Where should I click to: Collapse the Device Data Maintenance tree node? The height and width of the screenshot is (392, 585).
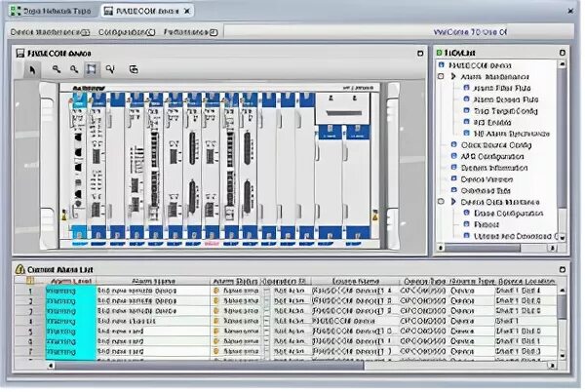441,202
